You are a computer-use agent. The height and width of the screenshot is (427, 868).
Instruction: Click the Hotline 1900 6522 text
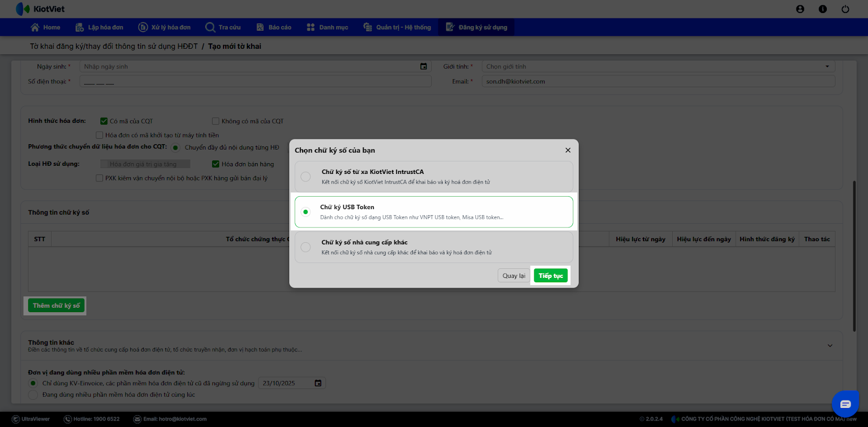point(97,419)
